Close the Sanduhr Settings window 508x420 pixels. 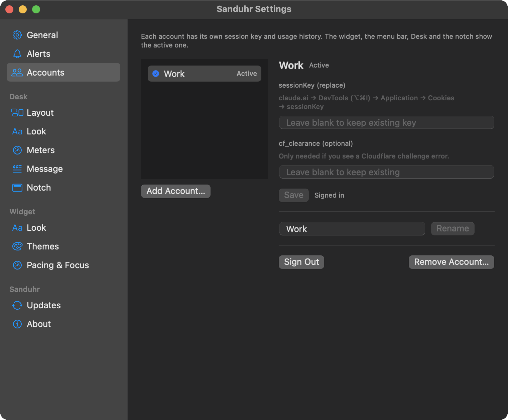click(9, 9)
